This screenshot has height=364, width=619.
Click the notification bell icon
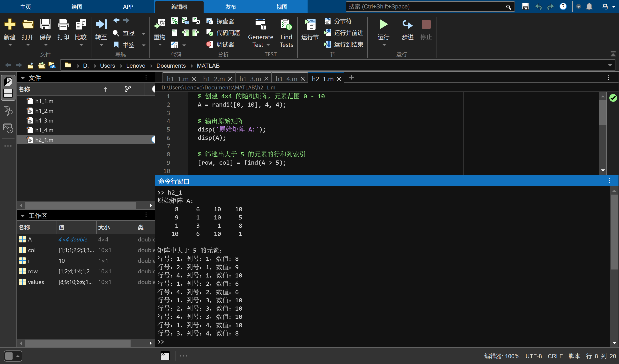click(589, 6)
